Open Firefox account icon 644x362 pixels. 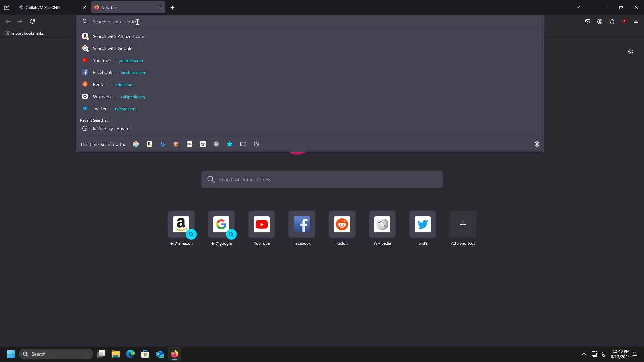pos(600,21)
